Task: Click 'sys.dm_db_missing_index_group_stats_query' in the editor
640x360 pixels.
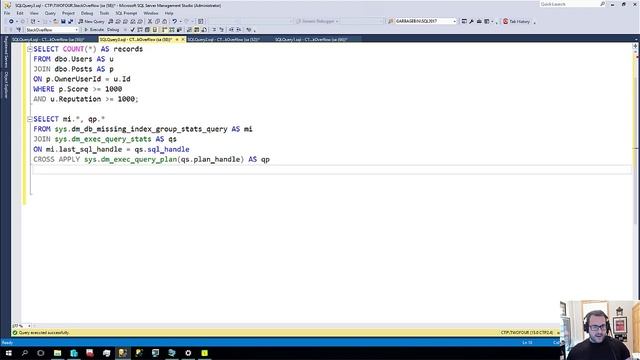Action: coord(141,129)
